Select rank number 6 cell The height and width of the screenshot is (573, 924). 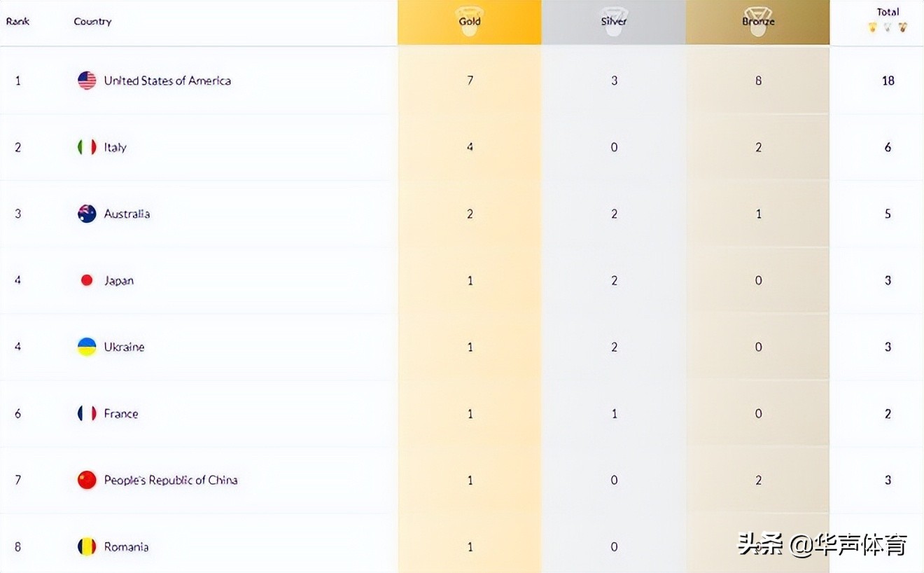tap(18, 413)
